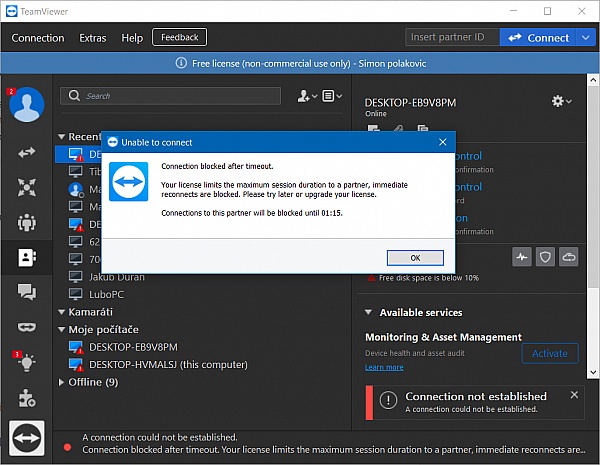Open Computers & Contacts sidebar icon
Viewport: 600px width, 465px height.
click(x=26, y=257)
